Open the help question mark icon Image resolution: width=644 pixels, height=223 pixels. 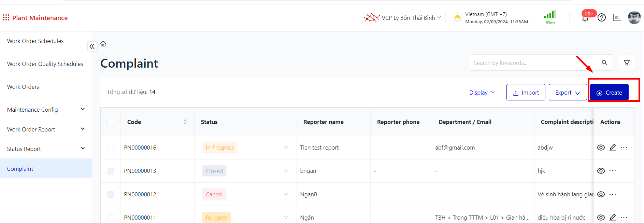coord(602,17)
